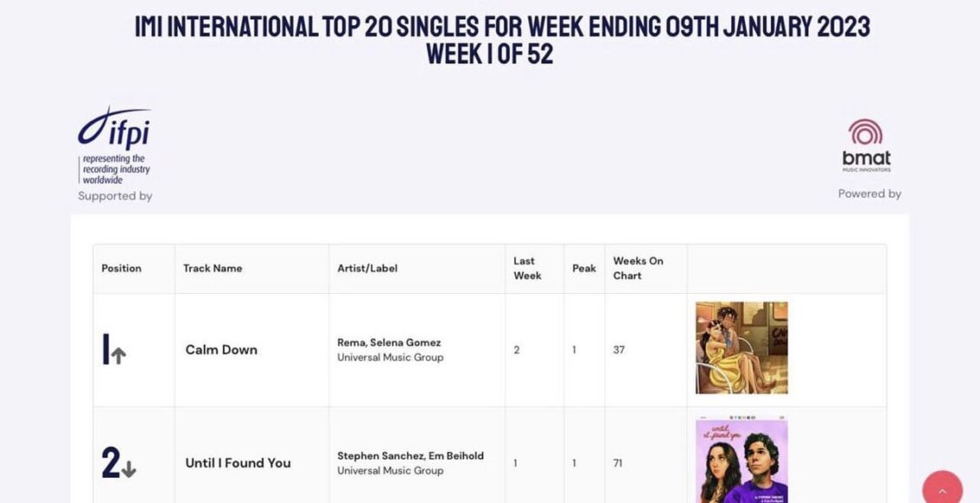
Task: Click the up arrow beside position 1
Action: coord(119,355)
